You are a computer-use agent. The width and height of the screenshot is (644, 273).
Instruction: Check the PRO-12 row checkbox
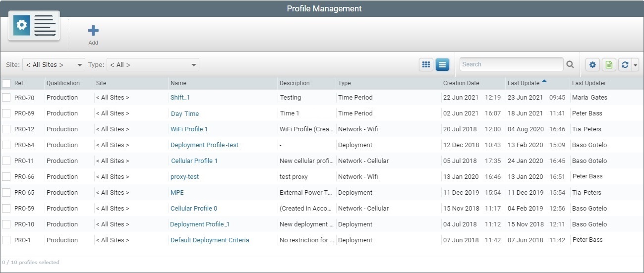coord(6,129)
